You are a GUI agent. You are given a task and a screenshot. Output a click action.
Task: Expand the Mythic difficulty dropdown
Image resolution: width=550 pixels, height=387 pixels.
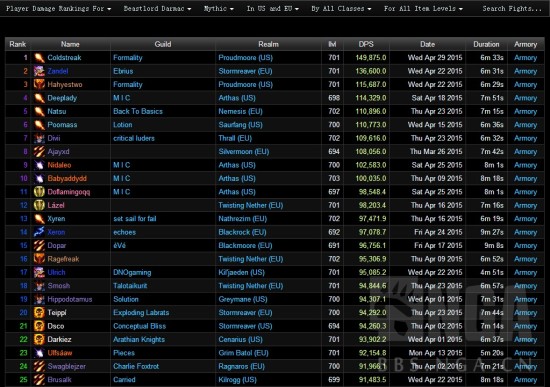click(x=219, y=8)
